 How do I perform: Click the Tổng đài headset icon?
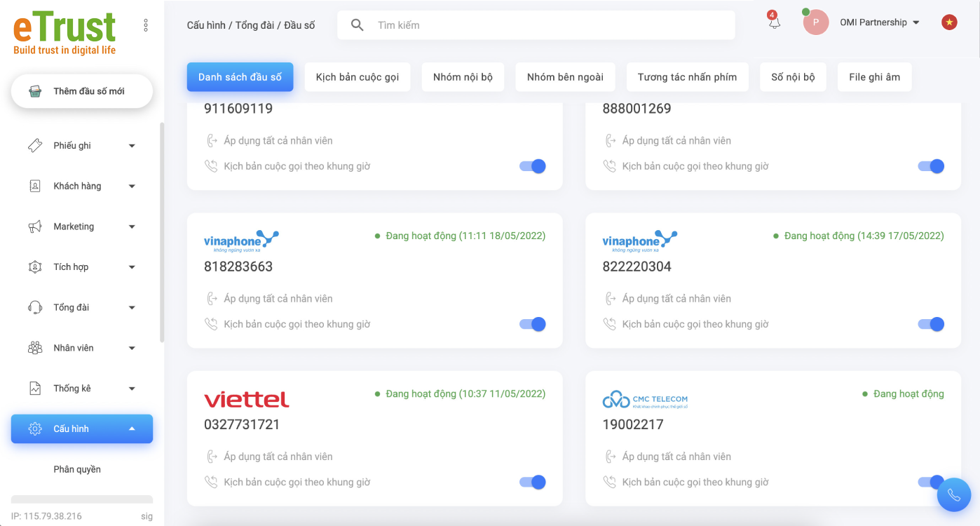[35, 307]
